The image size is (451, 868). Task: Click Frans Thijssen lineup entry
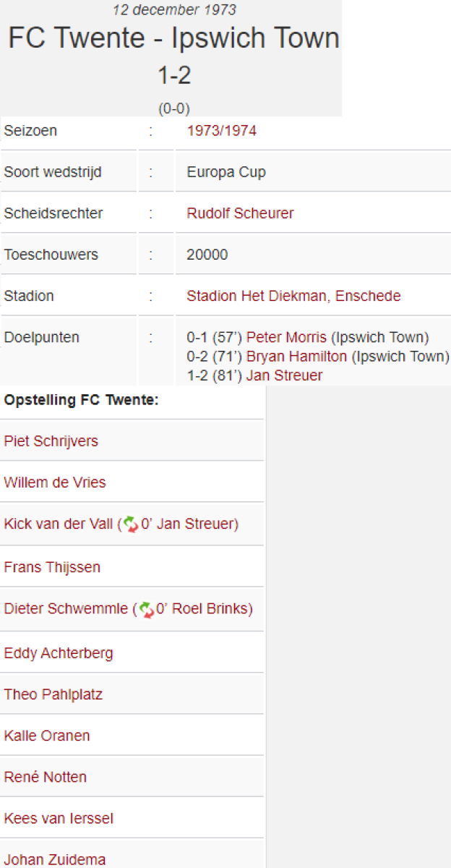point(52,567)
